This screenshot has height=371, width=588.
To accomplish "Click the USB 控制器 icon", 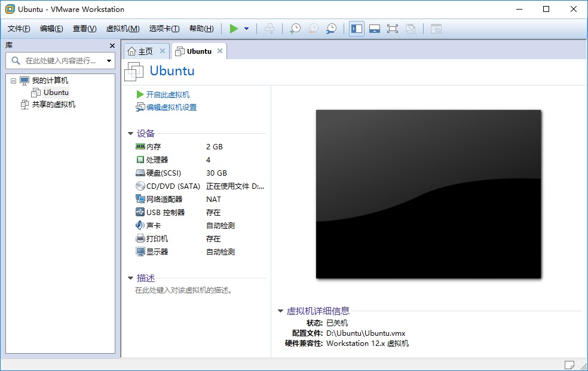I will 140,212.
